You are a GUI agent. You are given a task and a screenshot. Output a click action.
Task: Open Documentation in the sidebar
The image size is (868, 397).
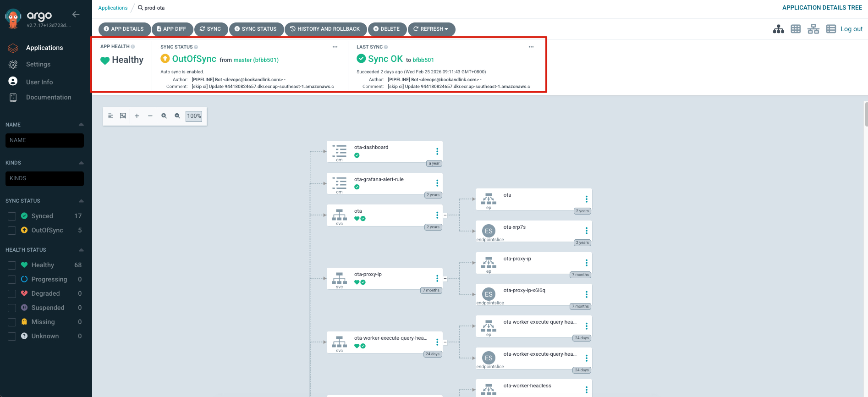[x=49, y=98]
